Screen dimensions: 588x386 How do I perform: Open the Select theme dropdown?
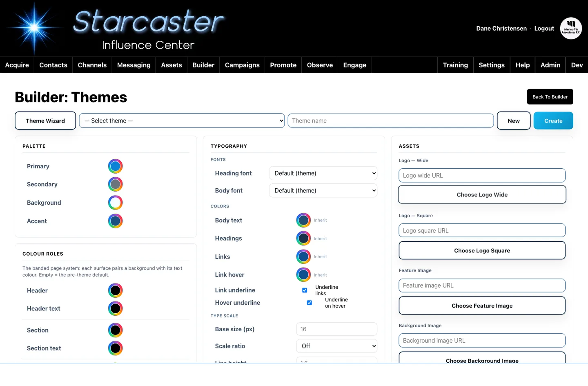coord(182,120)
